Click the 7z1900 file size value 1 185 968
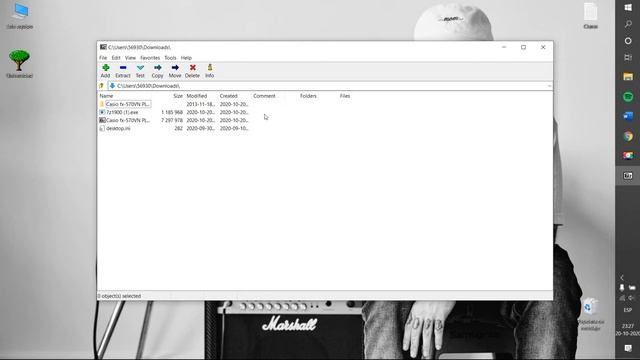 [x=172, y=112]
